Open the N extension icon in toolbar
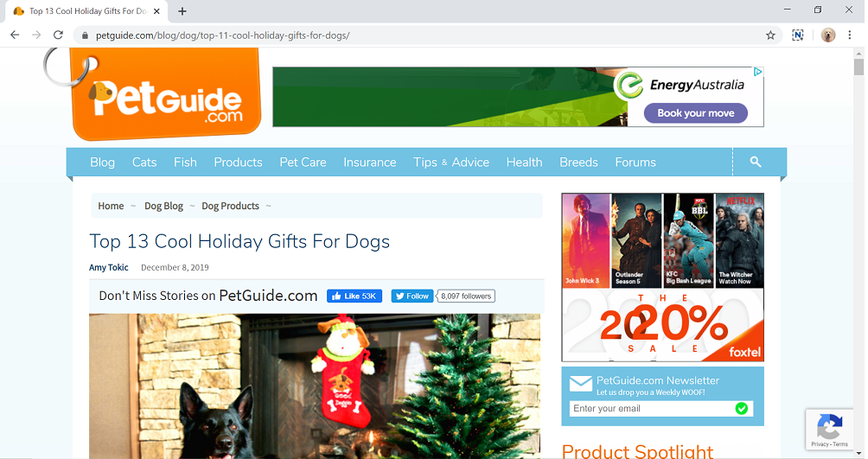This screenshot has height=459, width=868. (797, 35)
